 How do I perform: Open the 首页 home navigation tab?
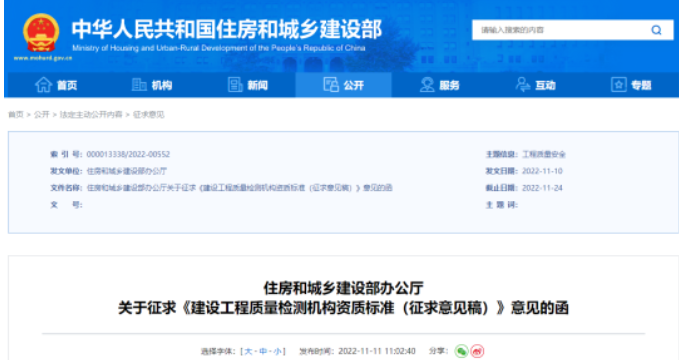coord(56,85)
